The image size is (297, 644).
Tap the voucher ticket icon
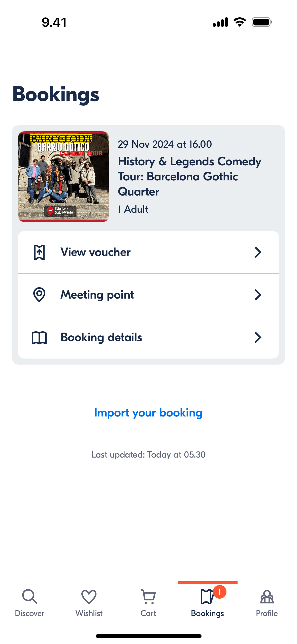pos(39,252)
